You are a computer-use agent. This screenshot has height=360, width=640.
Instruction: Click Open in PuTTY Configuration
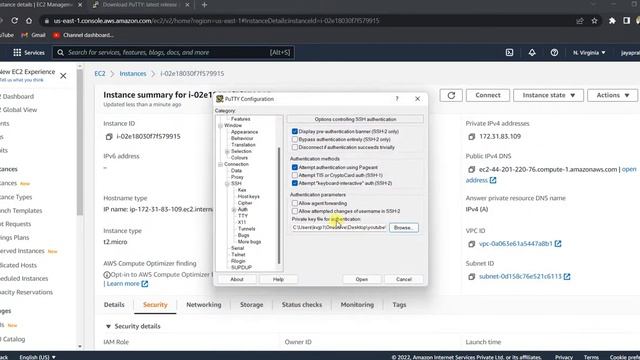[x=362, y=279]
